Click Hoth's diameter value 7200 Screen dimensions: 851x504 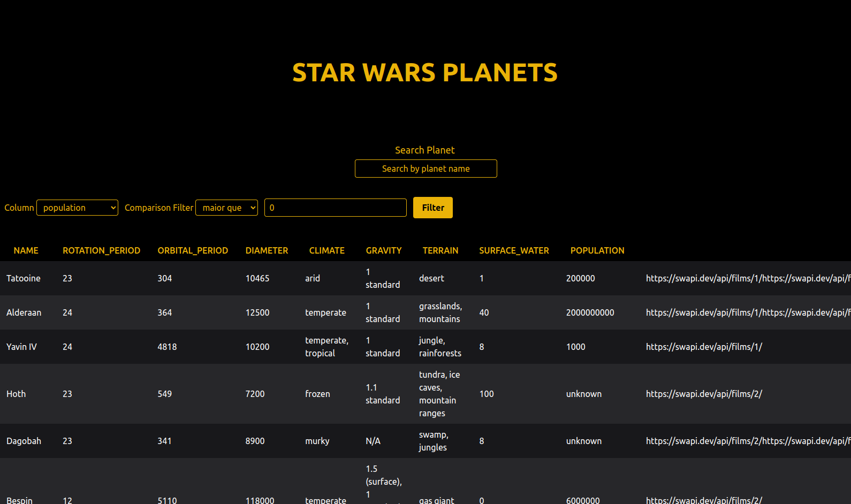(255, 394)
